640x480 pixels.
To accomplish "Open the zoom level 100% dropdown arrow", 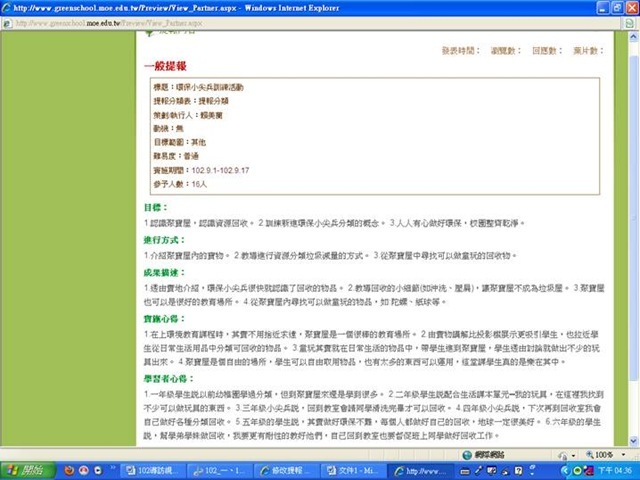I will 624,454.
